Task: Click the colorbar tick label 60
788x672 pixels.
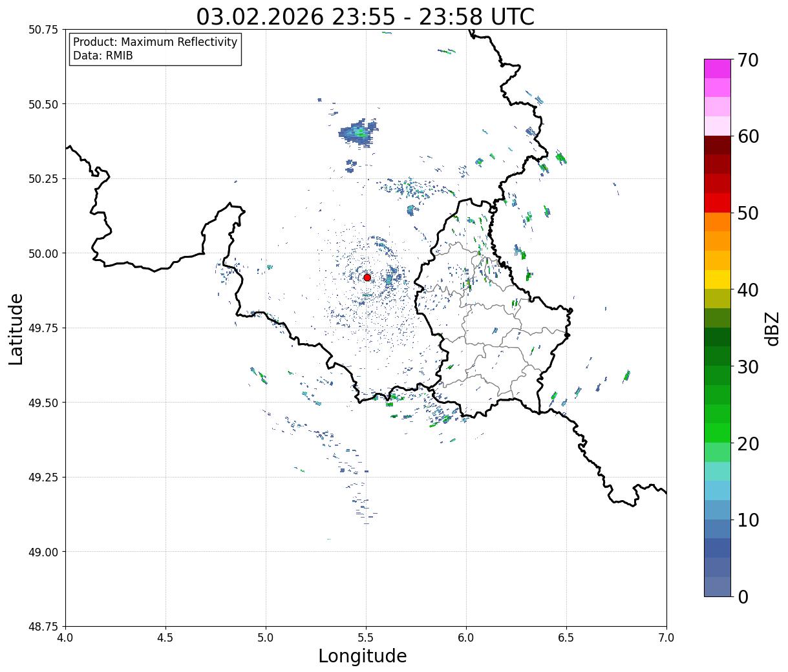Action: (x=748, y=136)
